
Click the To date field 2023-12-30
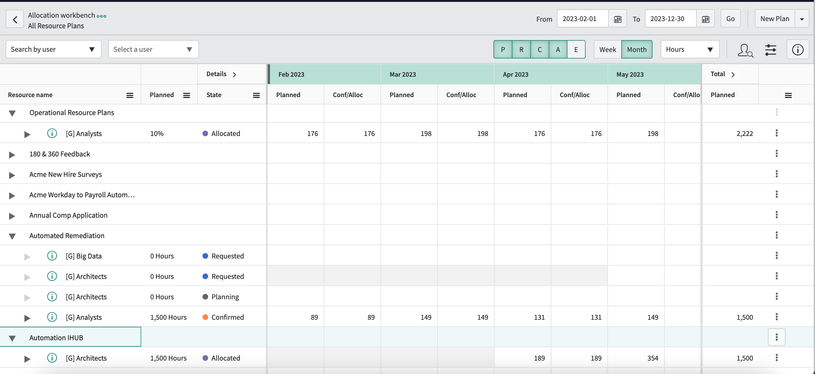click(671, 19)
